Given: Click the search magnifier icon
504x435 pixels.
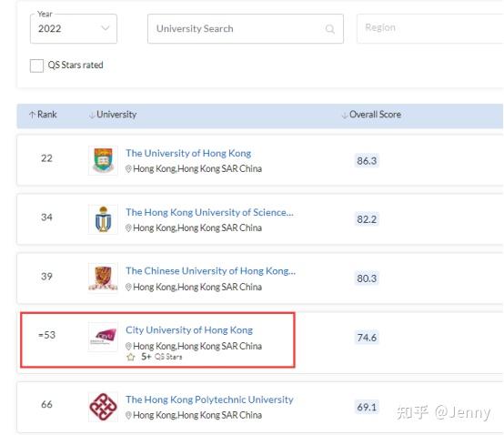Looking at the screenshot, I should tap(330, 29).
